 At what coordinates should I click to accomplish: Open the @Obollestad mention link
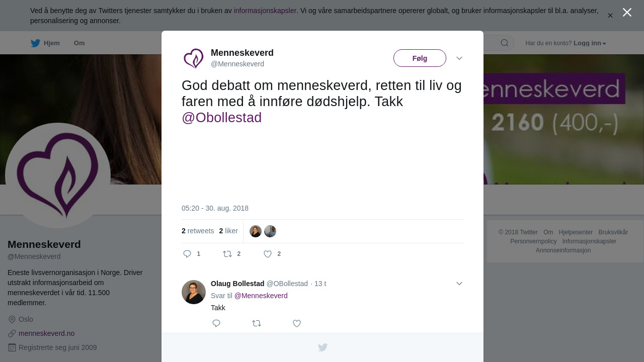tap(221, 118)
